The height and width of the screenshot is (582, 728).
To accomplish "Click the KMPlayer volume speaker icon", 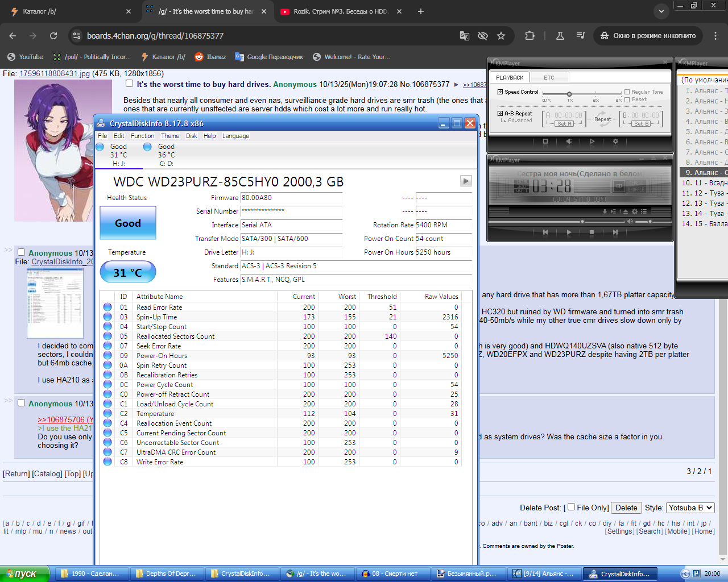I will [x=630, y=222].
